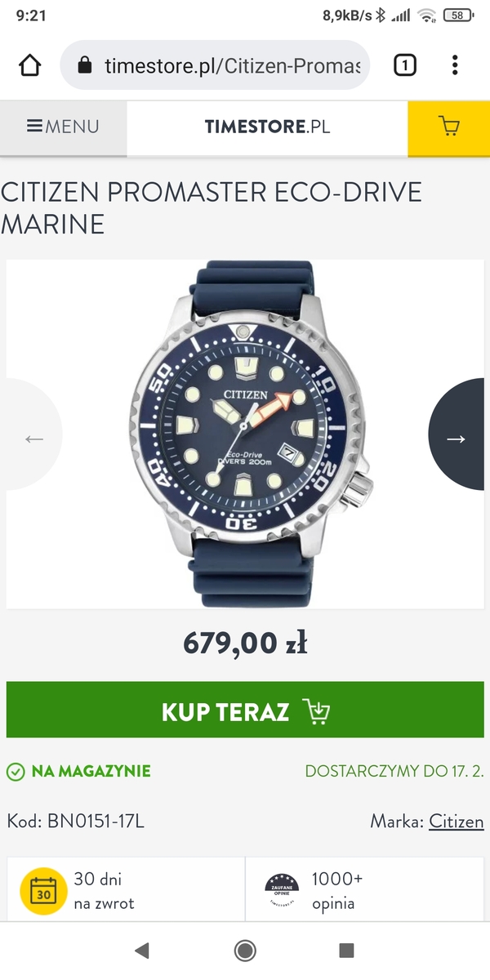Viewport: 490px width, 980px height.
Task: Tap the Zaufane Opinie badge icon
Action: click(282, 891)
